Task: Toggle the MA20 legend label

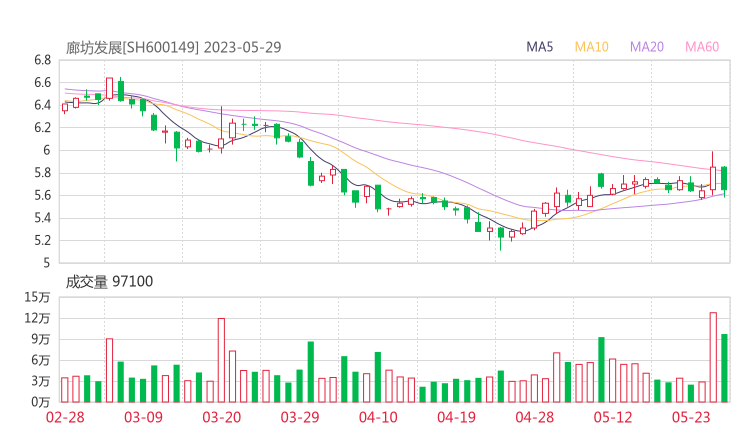Action: tap(647, 47)
